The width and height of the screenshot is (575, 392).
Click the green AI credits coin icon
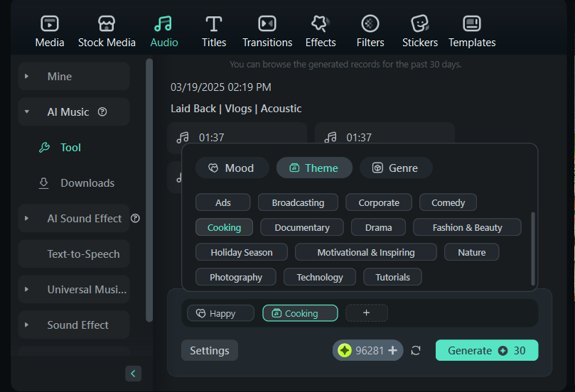click(345, 351)
